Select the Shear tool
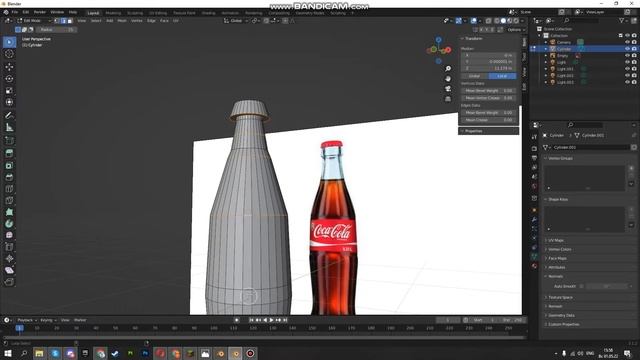This screenshot has height=360, width=640. [x=9, y=270]
